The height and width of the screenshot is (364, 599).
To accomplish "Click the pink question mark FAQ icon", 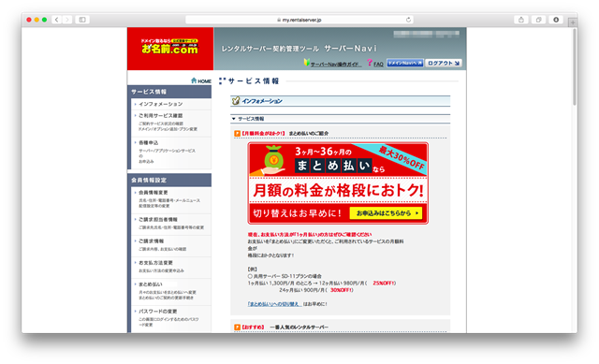I will click(x=370, y=63).
